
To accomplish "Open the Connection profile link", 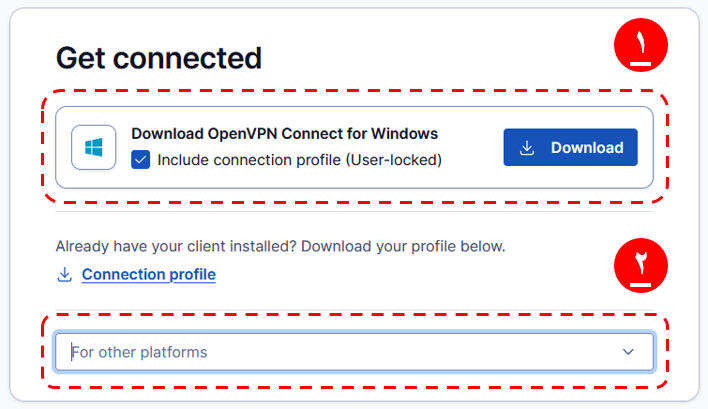I will [x=148, y=274].
